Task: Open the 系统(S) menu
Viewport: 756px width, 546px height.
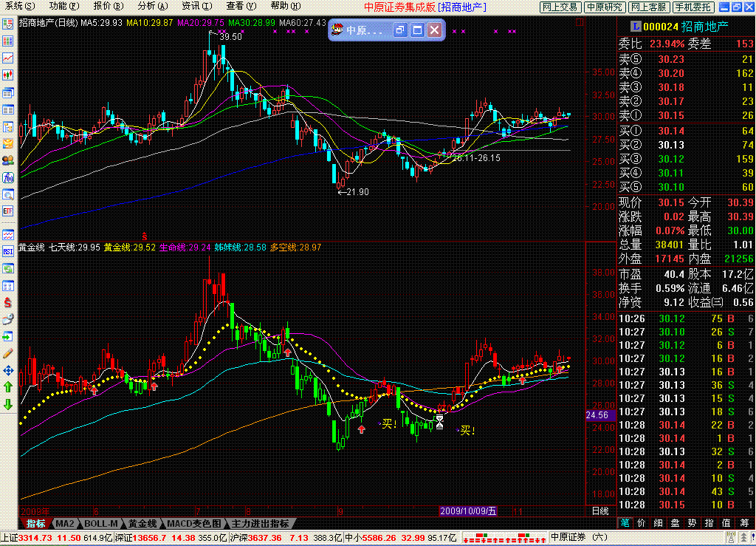Action: point(20,6)
